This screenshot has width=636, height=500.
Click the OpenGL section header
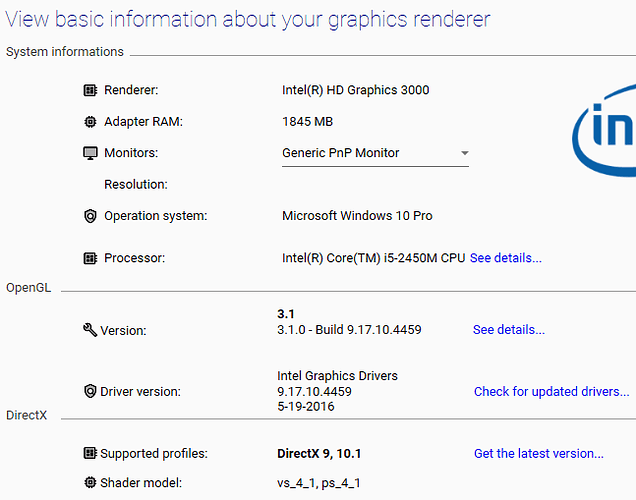[27, 289]
